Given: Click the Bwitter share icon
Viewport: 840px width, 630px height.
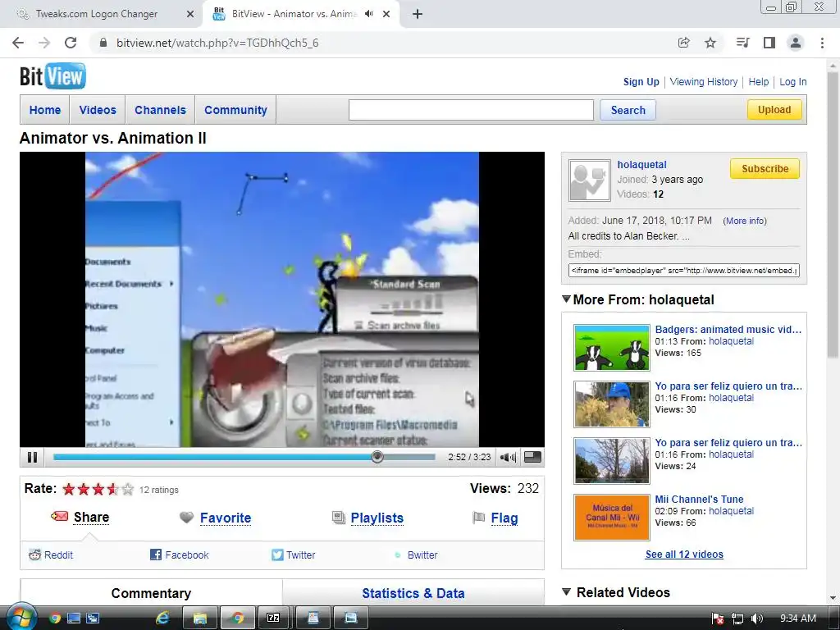Looking at the screenshot, I should tap(398, 555).
